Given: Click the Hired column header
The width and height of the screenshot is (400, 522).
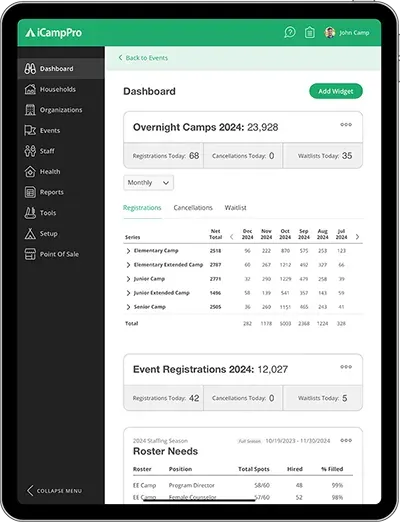Looking at the screenshot, I should click(295, 469).
